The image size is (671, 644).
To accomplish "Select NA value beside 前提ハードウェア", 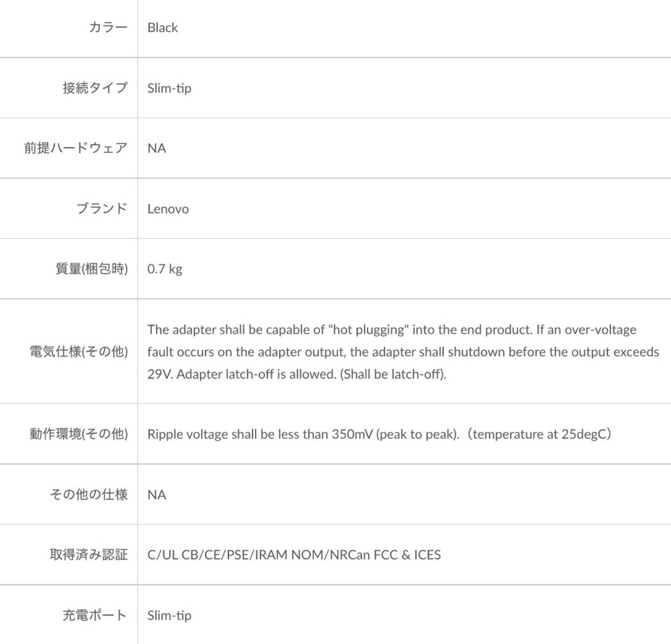I will pos(157,149).
